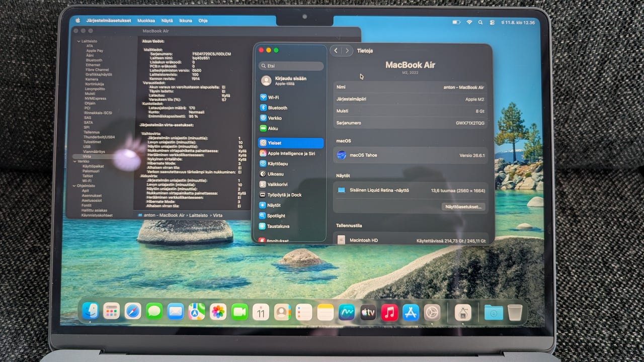Go forward in System Settings
The image size is (644, 362).
tap(347, 51)
